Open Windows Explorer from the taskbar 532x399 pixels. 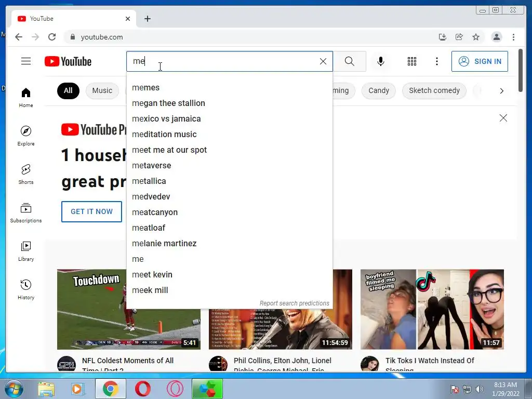point(46,389)
